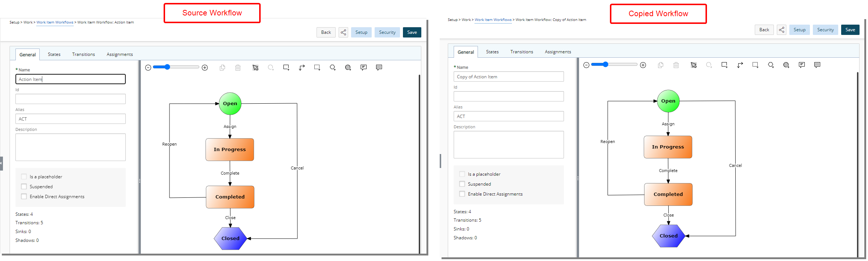Click dotted circle add icon in Source Workflow
Image resolution: width=868 pixels, height=261 pixels.
[348, 68]
